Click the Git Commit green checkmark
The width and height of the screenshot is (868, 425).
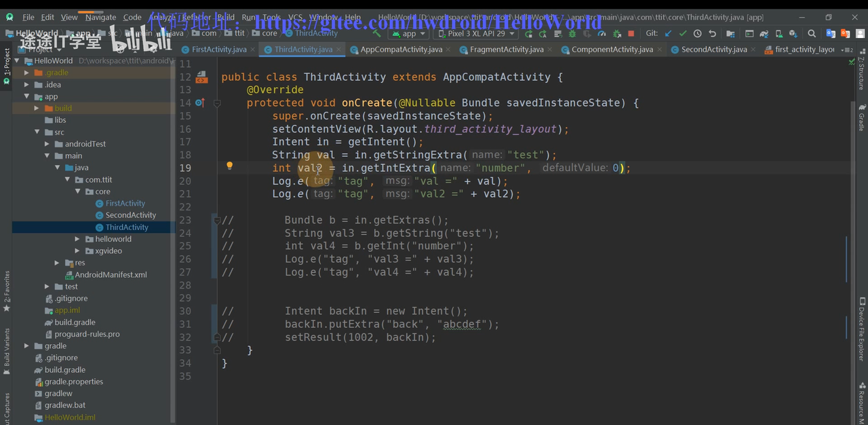pos(682,33)
